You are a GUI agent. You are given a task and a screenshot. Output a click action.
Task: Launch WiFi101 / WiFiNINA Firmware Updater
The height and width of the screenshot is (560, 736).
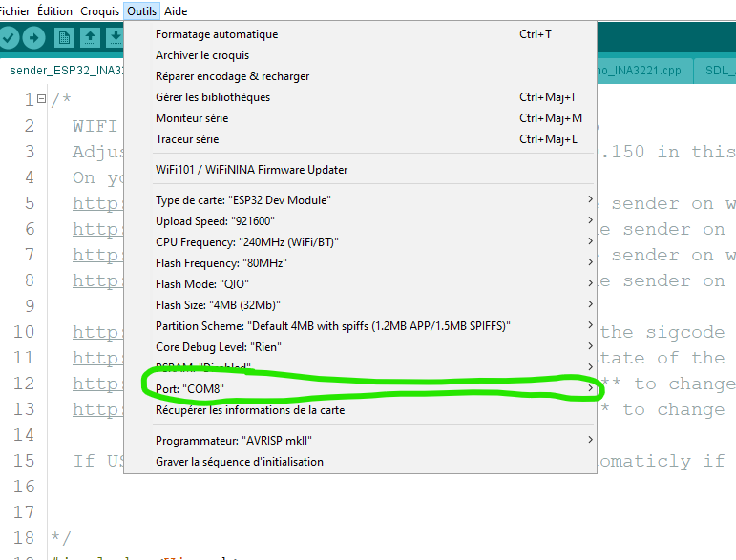(360, 170)
